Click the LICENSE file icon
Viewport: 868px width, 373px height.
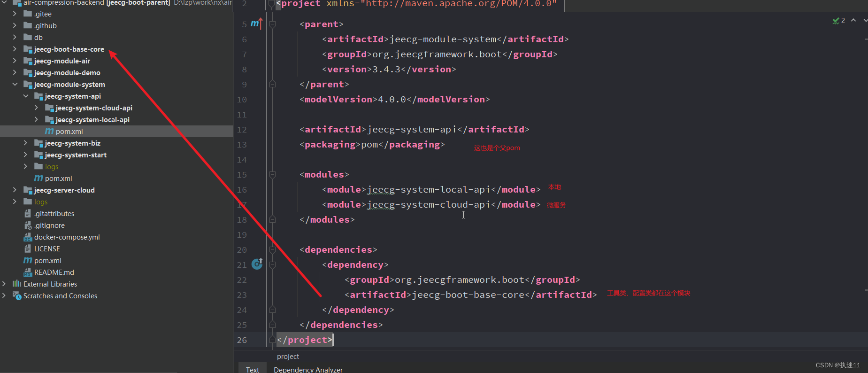pos(28,249)
